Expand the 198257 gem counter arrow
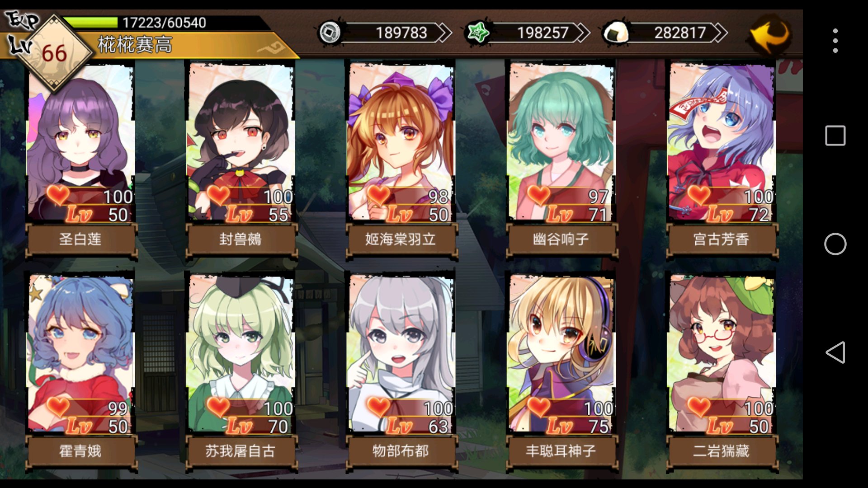Viewport: 868px width, 488px height. coord(582,33)
